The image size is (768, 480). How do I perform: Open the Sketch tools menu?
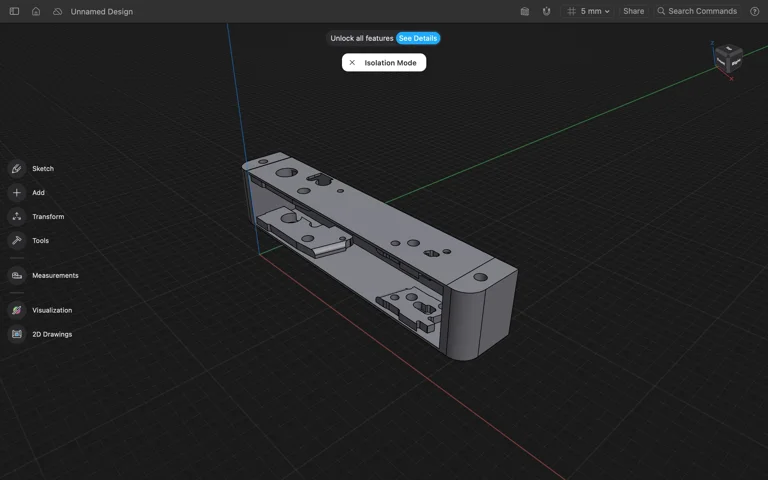(17, 169)
